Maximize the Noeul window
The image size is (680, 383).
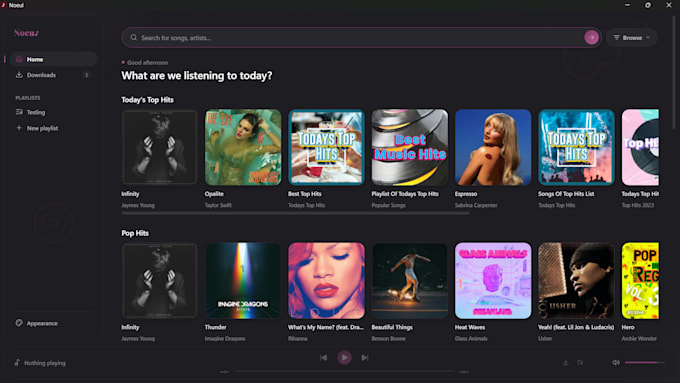647,5
